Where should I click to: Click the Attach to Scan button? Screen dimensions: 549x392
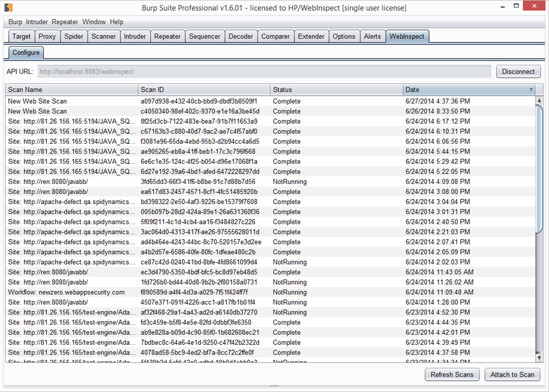pyautogui.click(x=512, y=375)
